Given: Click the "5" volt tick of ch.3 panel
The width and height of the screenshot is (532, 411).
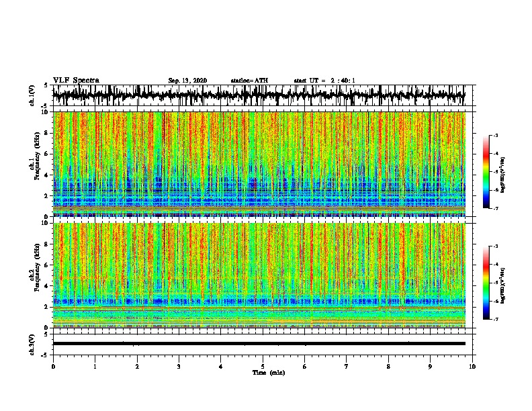Looking at the screenshot, I should 46,334.
